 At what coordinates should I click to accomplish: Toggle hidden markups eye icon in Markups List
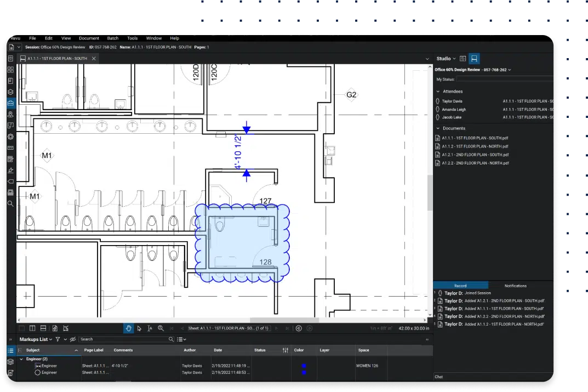tap(73, 339)
